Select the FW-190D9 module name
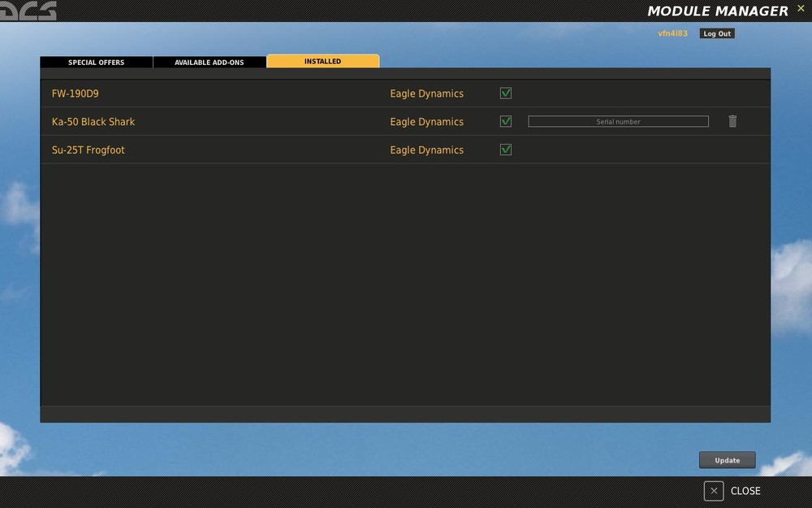Screen dimensions: 812x508 coord(75,93)
